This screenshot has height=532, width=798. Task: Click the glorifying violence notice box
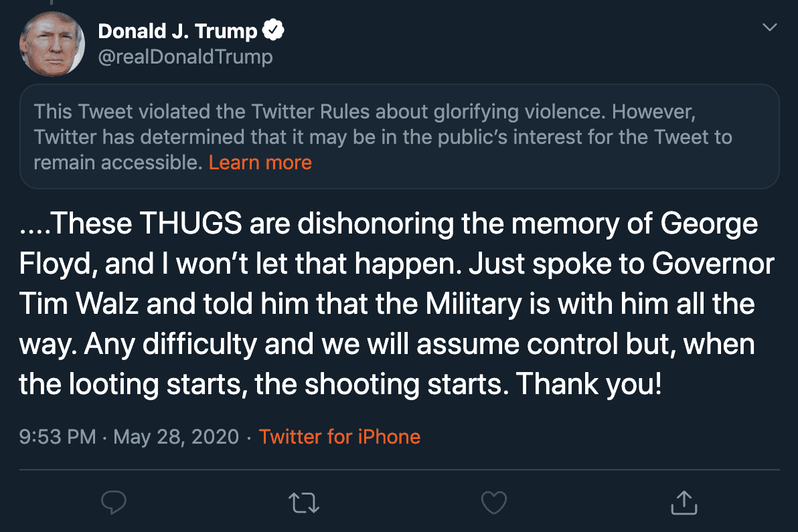(400, 137)
